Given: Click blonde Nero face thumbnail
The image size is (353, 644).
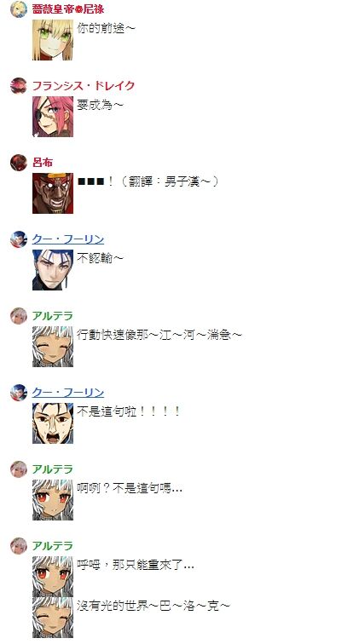Looking at the screenshot, I should 53,40.
